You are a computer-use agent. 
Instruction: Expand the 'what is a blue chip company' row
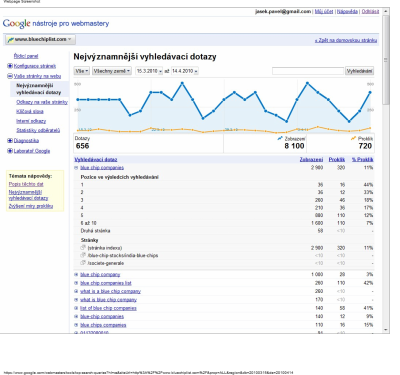pyautogui.click(x=76, y=291)
